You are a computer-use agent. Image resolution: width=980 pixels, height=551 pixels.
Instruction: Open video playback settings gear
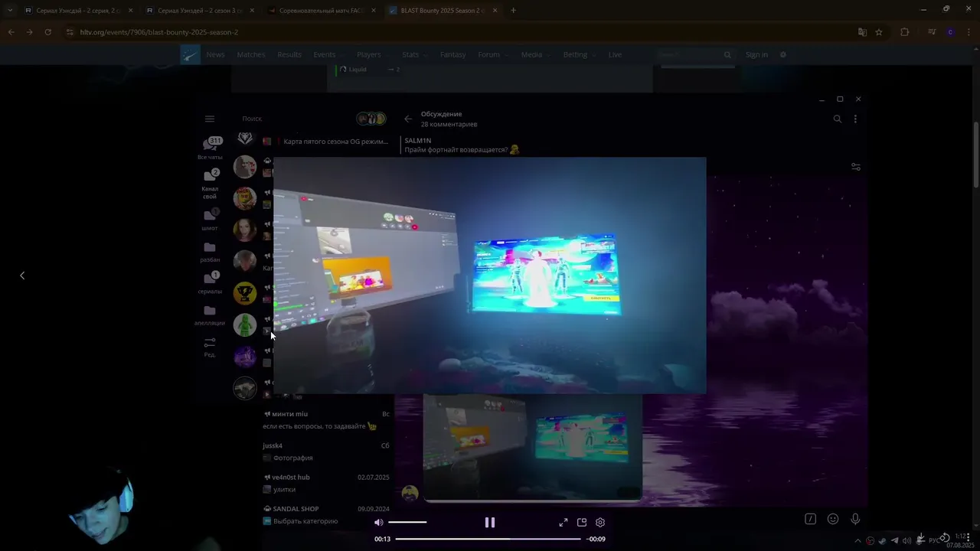click(x=600, y=522)
